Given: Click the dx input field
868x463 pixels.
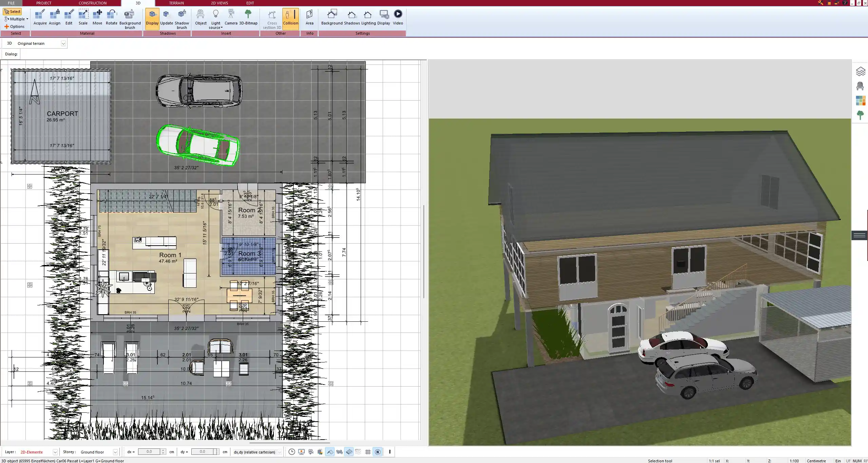Looking at the screenshot, I should [x=149, y=452].
